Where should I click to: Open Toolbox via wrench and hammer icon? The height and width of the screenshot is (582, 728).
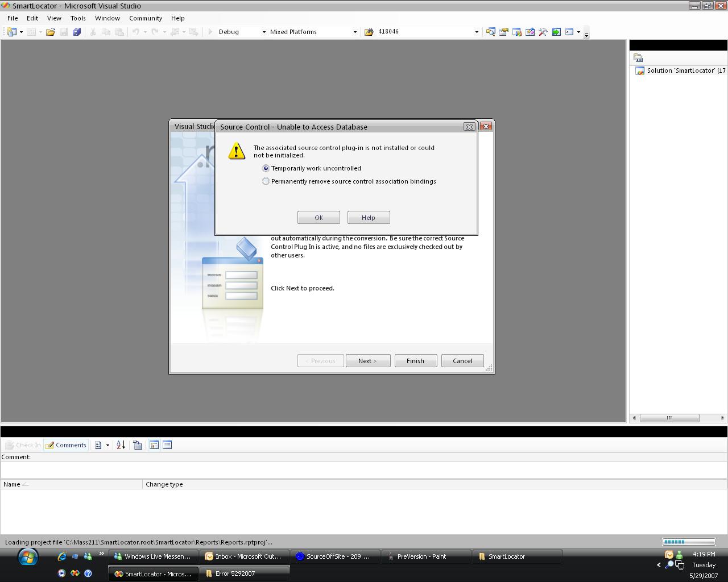[x=543, y=32]
